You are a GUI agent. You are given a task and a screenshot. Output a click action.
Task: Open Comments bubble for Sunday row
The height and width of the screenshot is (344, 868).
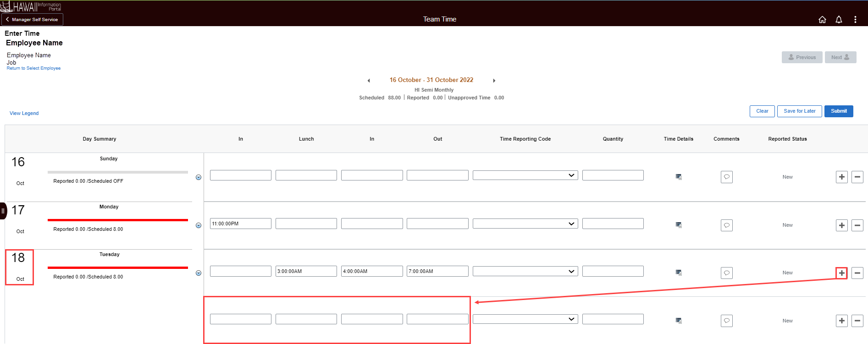pyautogui.click(x=727, y=177)
